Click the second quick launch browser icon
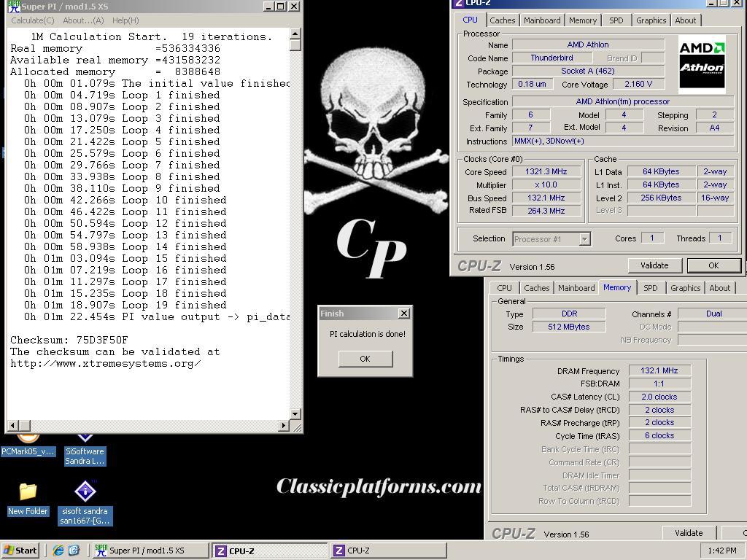Screen dimensions: 747x560 [x=74, y=551]
